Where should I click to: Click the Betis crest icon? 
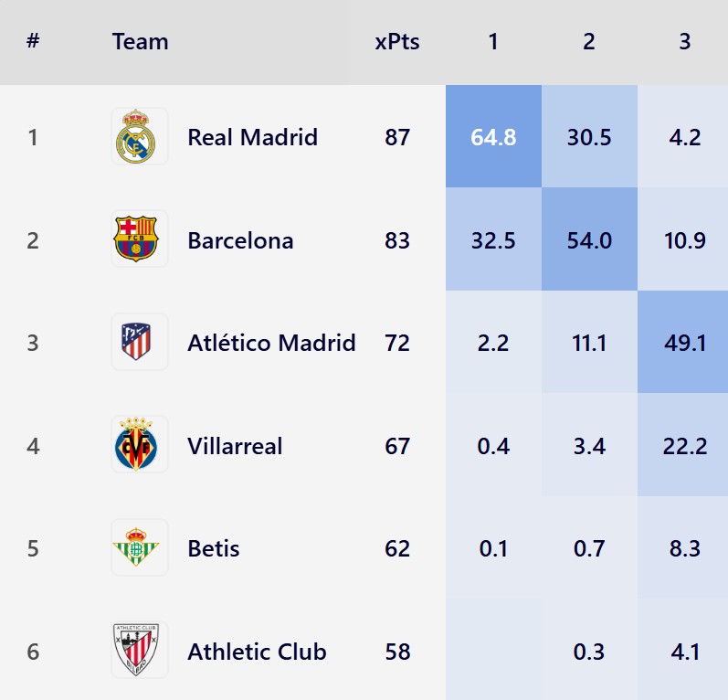[x=139, y=548]
